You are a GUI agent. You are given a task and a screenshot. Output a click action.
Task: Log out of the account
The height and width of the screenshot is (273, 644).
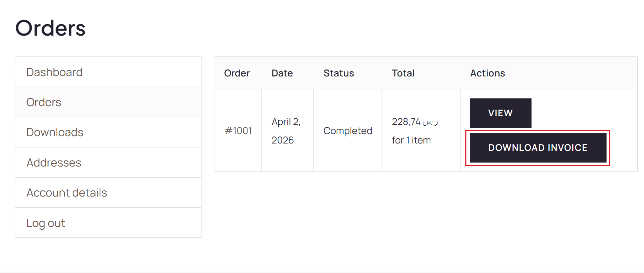tap(46, 223)
